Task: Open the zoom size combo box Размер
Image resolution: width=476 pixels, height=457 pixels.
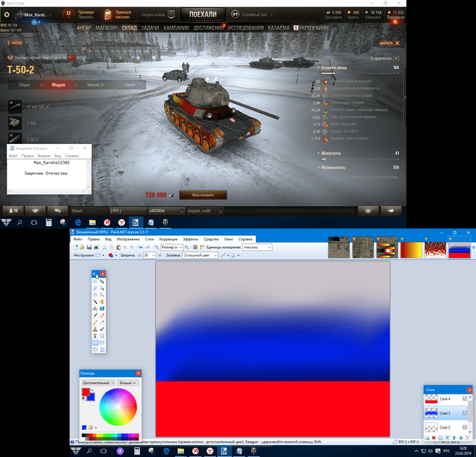Action: (171, 247)
